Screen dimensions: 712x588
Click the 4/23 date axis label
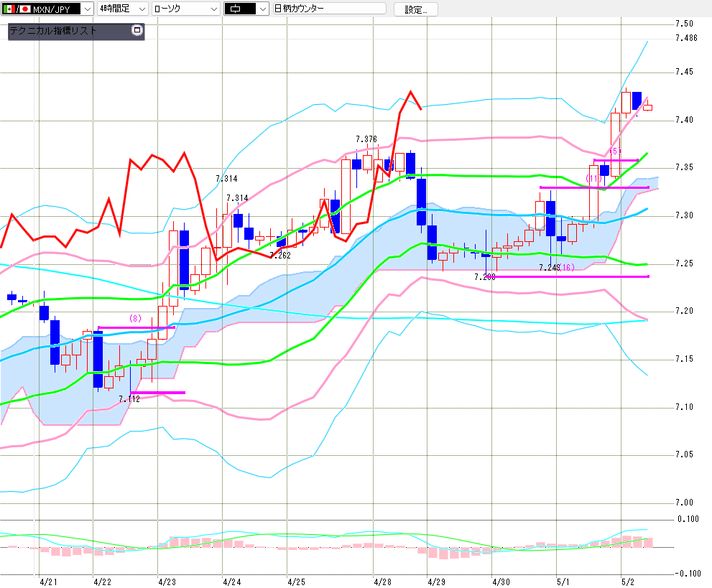pyautogui.click(x=167, y=582)
